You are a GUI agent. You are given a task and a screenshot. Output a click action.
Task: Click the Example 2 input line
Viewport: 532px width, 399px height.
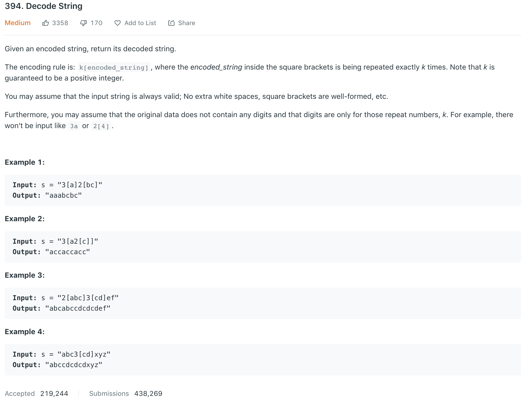tap(55, 241)
